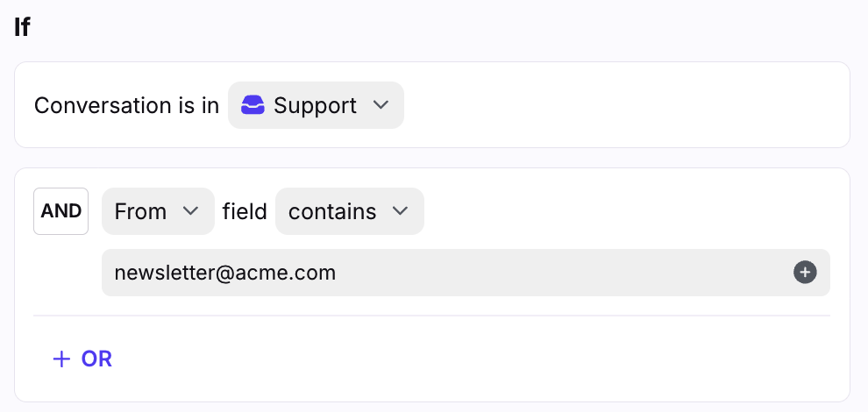Click the chevron arrow next to Support

381,105
